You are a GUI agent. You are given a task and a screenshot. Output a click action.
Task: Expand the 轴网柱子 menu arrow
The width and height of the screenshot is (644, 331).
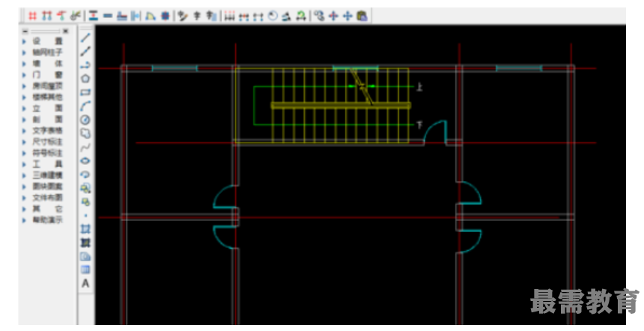click(24, 52)
